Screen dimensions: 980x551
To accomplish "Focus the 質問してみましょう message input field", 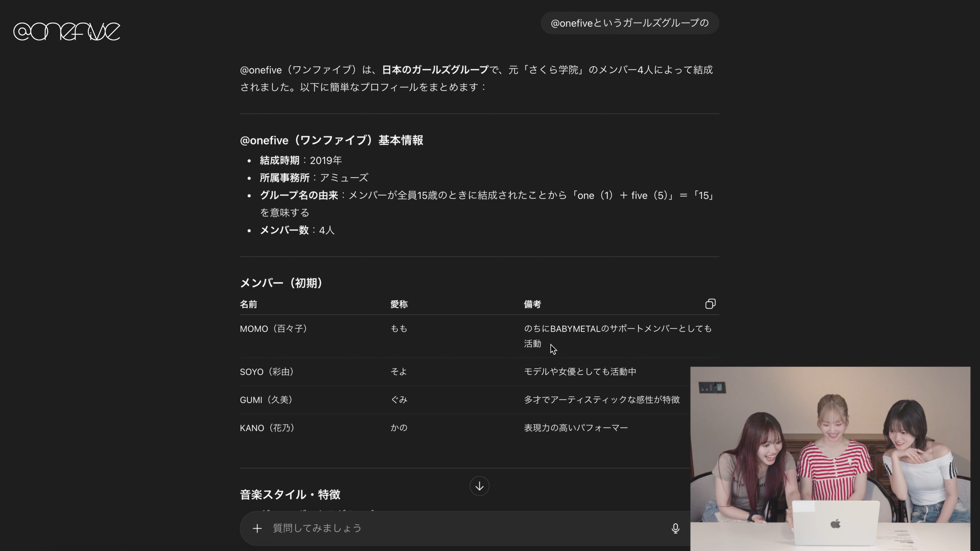I will point(457,528).
